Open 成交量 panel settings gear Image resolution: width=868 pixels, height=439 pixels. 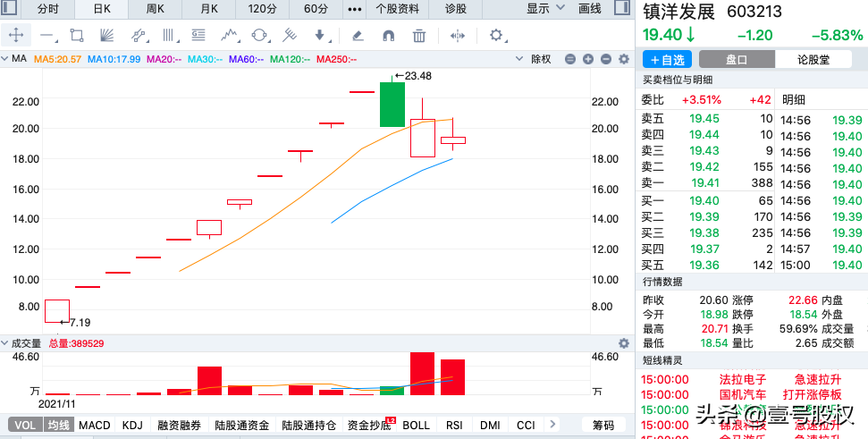pyautogui.click(x=624, y=343)
